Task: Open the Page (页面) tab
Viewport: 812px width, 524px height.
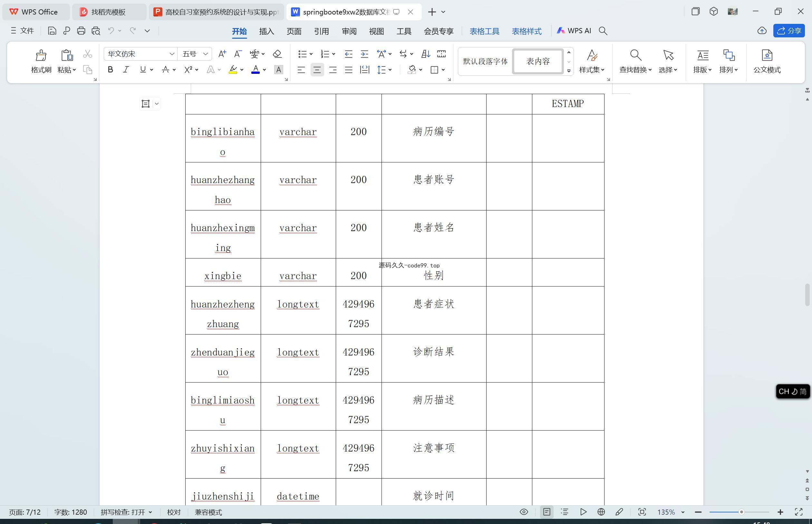Action: coord(294,31)
